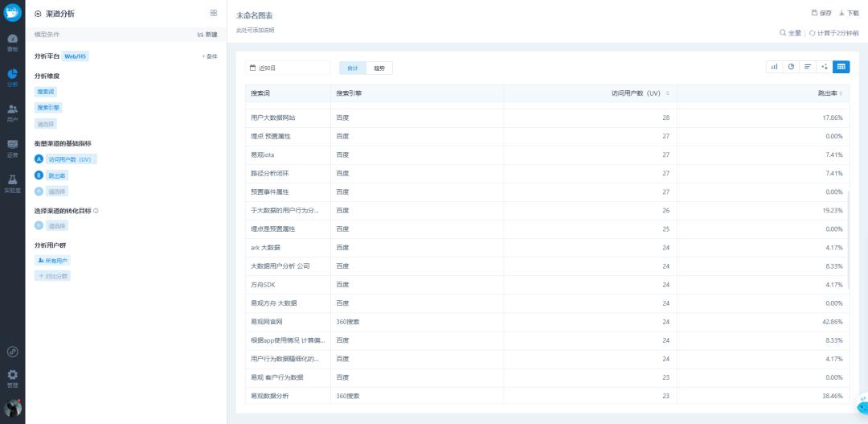Click the user avatar in sidebar bottom
The height and width of the screenshot is (424, 868).
click(12, 407)
